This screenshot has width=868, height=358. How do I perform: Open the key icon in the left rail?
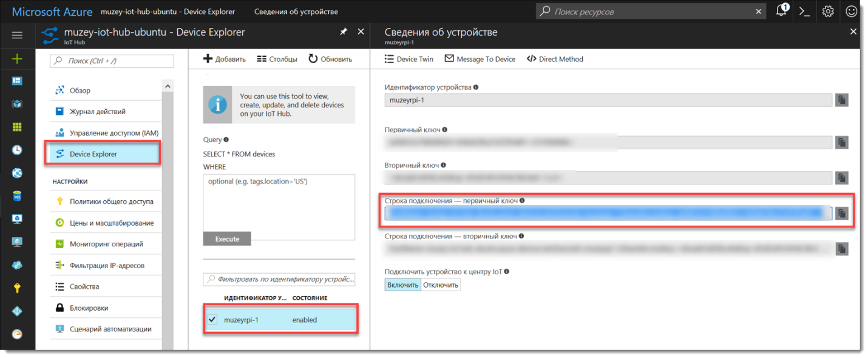(17, 289)
